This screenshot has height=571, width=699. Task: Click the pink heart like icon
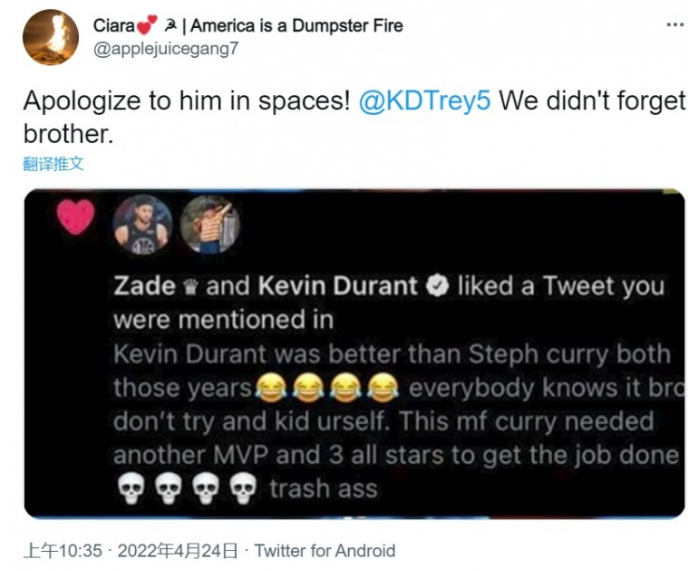[x=76, y=217]
